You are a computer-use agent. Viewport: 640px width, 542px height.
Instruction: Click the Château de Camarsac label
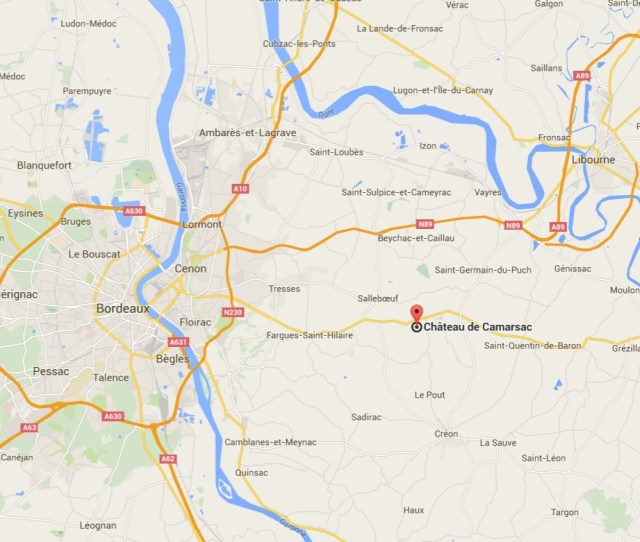pyautogui.click(x=478, y=327)
